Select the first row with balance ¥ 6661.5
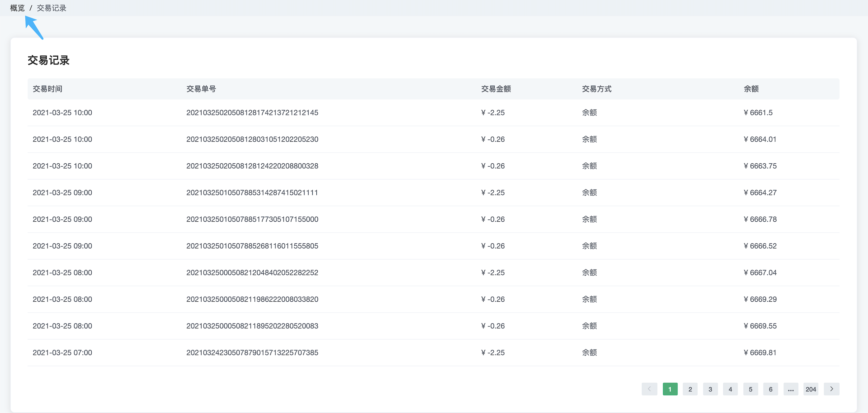This screenshot has height=413, width=868. 433,113
